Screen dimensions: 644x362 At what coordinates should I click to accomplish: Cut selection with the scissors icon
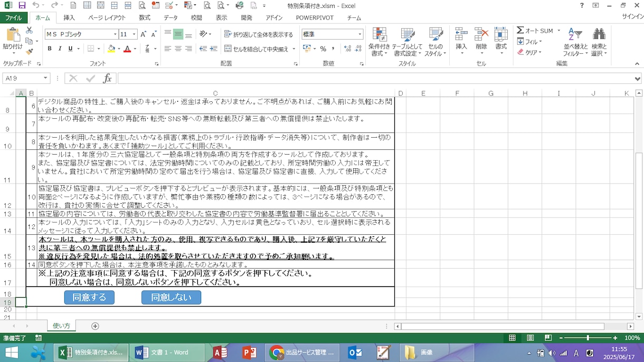tap(30, 31)
